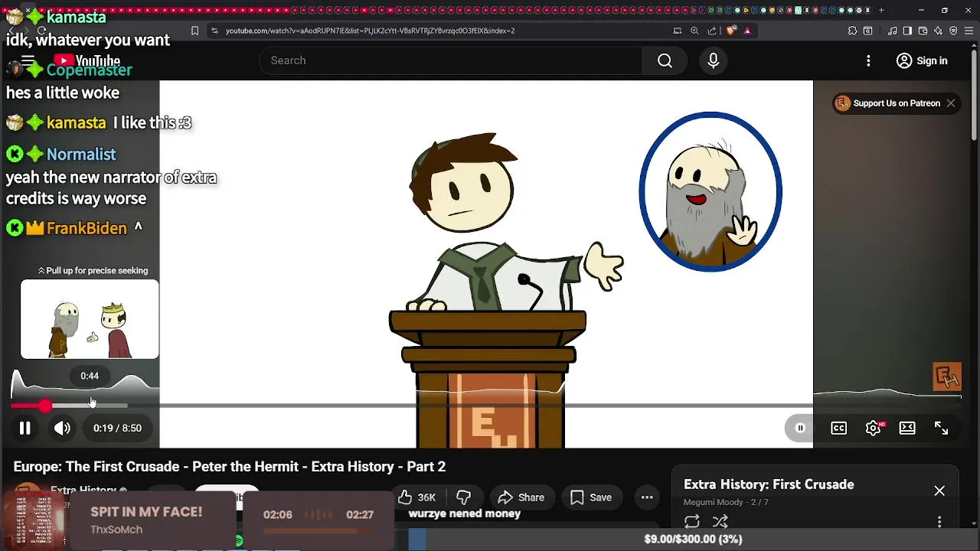Toggle playlist shuffle
This screenshot has width=980, height=551.
[x=720, y=522]
